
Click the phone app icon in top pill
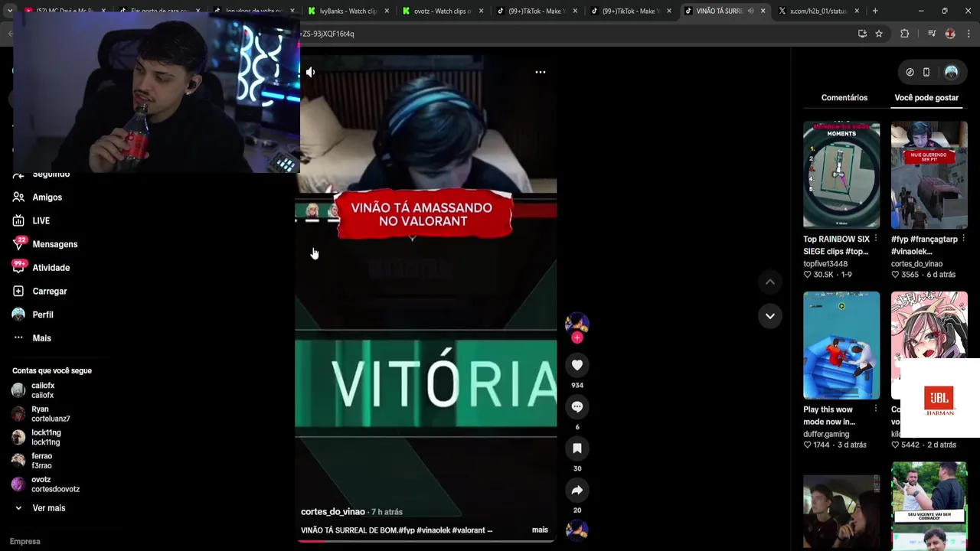click(926, 72)
